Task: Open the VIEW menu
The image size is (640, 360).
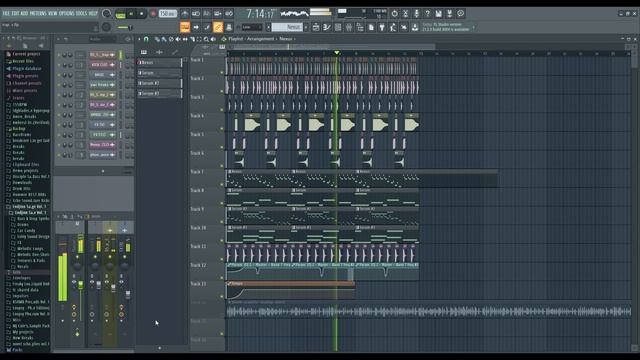Action: [x=53, y=13]
